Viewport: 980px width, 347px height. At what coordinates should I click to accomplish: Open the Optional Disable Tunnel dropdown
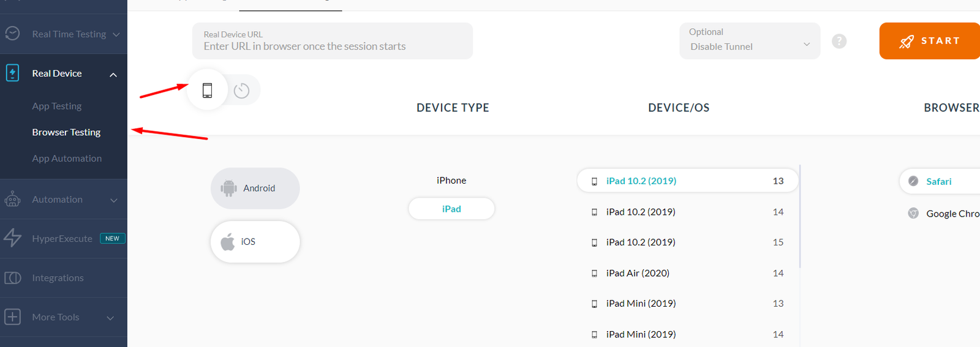(750, 41)
